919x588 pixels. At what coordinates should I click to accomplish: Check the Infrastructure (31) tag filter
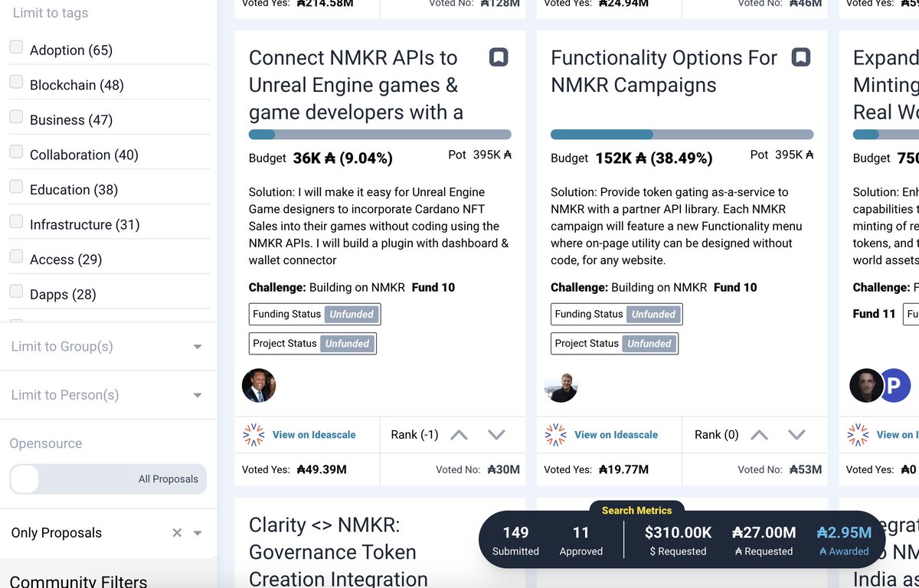tap(16, 222)
